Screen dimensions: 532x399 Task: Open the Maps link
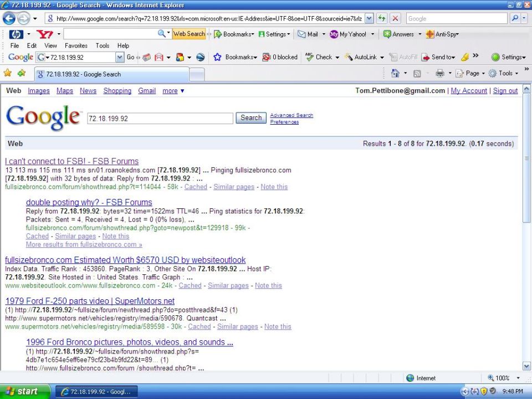pos(65,90)
